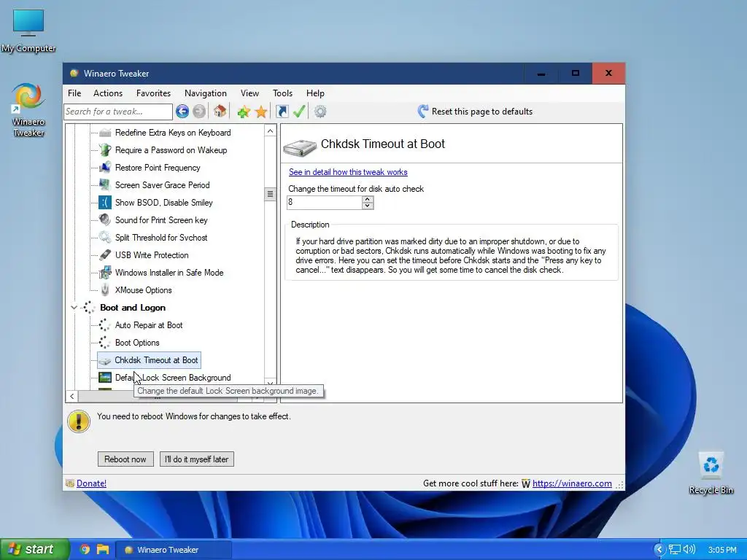Collapse the Boot and Logon category
Viewport: 747px width, 560px height.
(x=74, y=308)
